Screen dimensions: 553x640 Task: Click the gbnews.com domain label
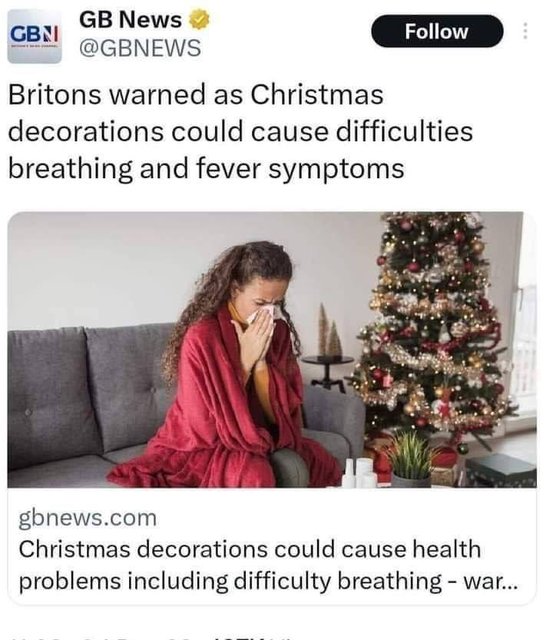[x=88, y=518]
